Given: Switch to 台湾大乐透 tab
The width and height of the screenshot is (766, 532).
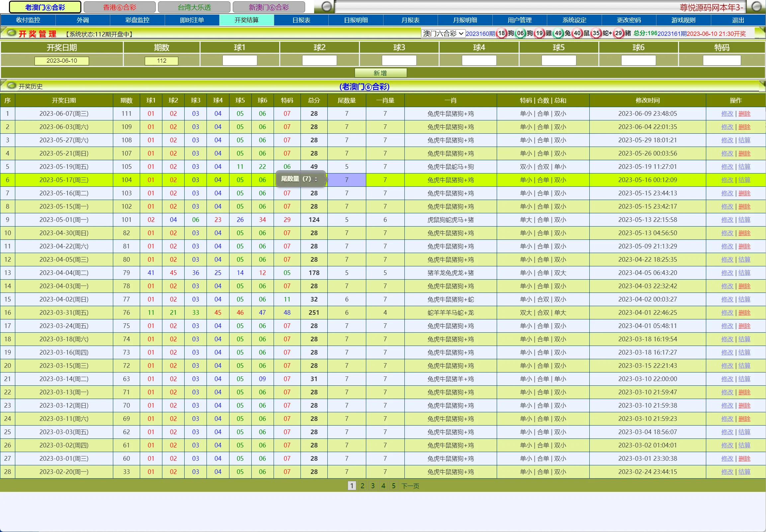Looking at the screenshot, I should pyautogui.click(x=194, y=7).
